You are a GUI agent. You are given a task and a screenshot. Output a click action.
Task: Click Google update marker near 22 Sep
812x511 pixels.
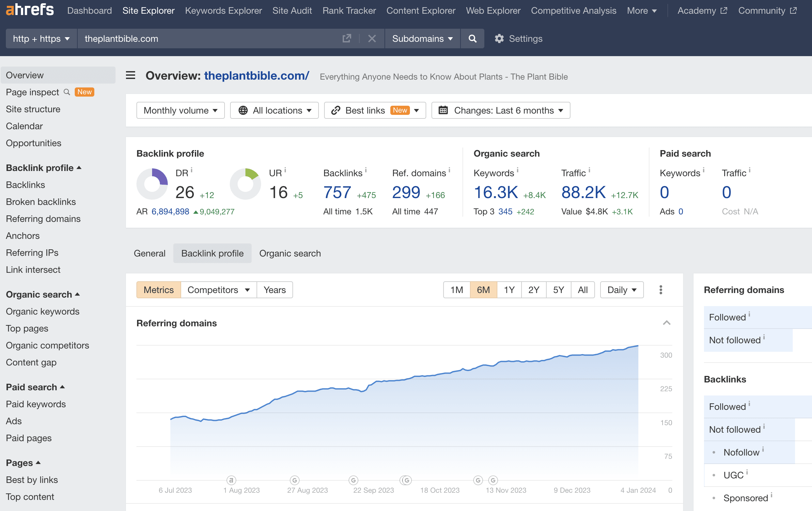click(x=353, y=480)
